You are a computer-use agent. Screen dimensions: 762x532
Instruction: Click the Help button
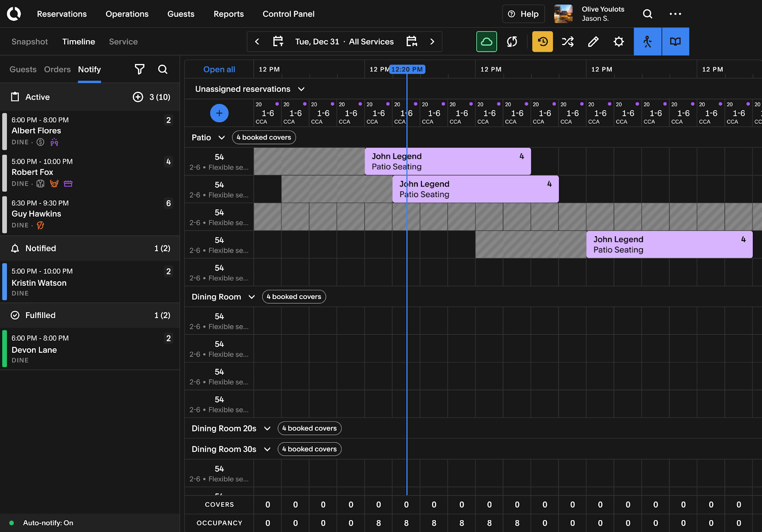tap(523, 14)
